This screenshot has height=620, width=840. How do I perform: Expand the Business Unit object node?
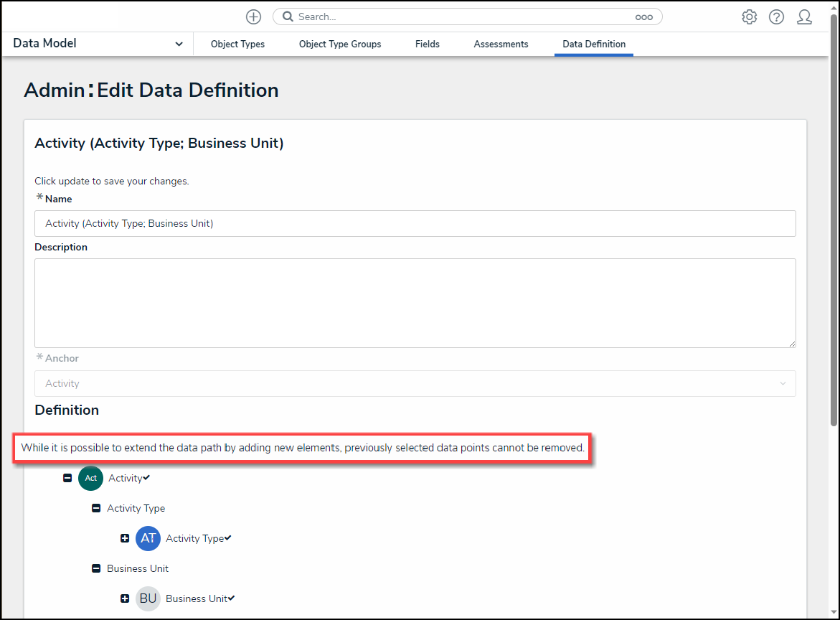point(125,598)
